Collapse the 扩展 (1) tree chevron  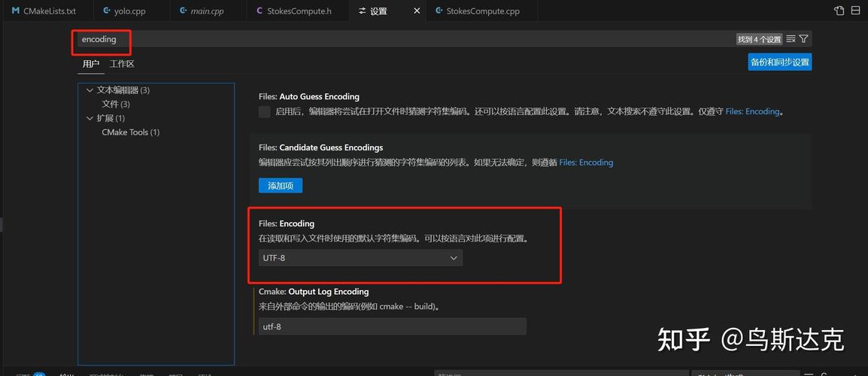point(90,118)
